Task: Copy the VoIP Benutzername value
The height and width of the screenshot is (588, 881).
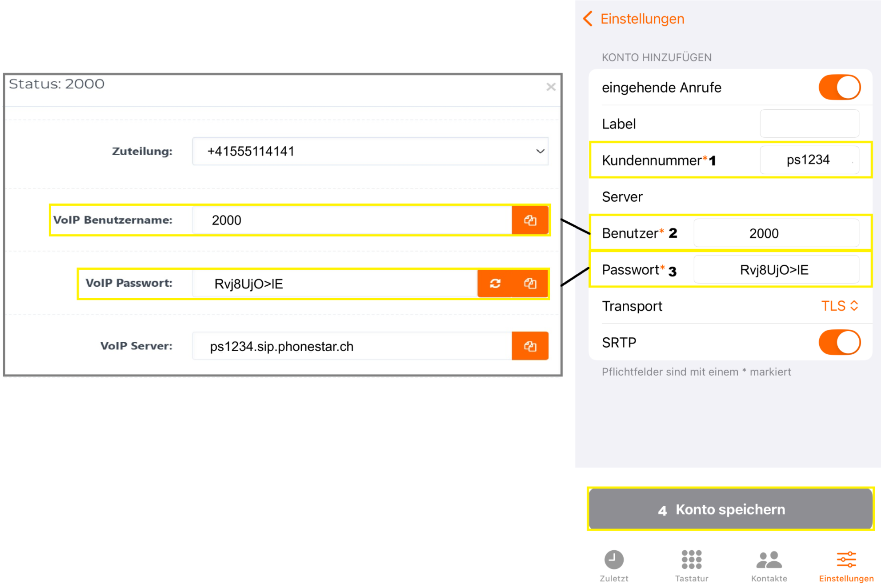Action: [x=530, y=220]
